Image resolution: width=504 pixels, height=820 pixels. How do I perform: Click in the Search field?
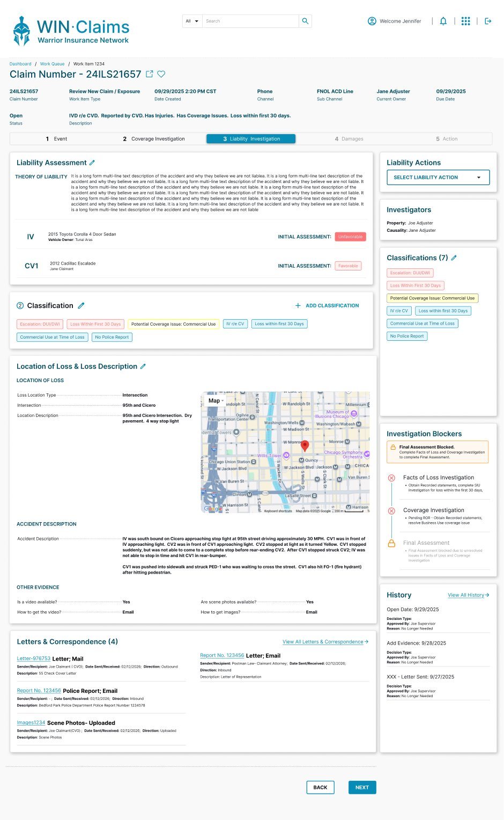coord(250,21)
